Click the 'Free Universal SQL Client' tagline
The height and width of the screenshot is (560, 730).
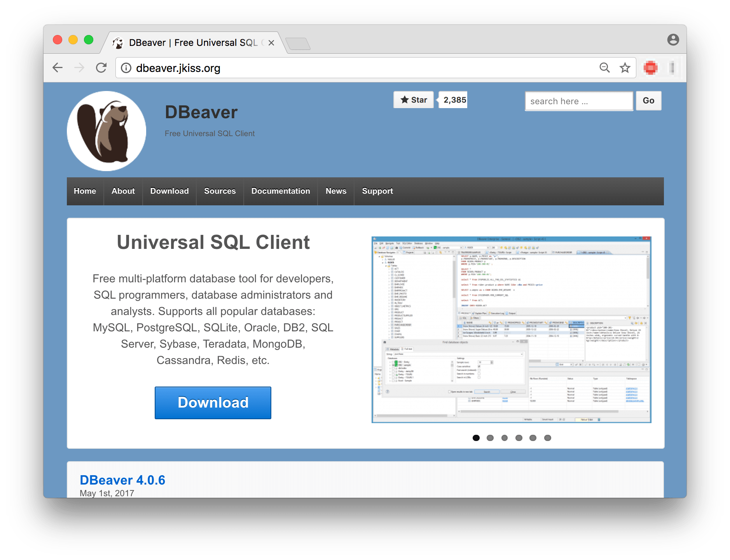pyautogui.click(x=210, y=133)
